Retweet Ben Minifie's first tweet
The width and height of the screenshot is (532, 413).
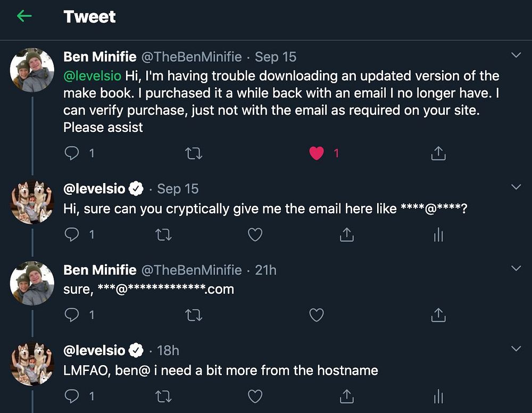click(194, 153)
